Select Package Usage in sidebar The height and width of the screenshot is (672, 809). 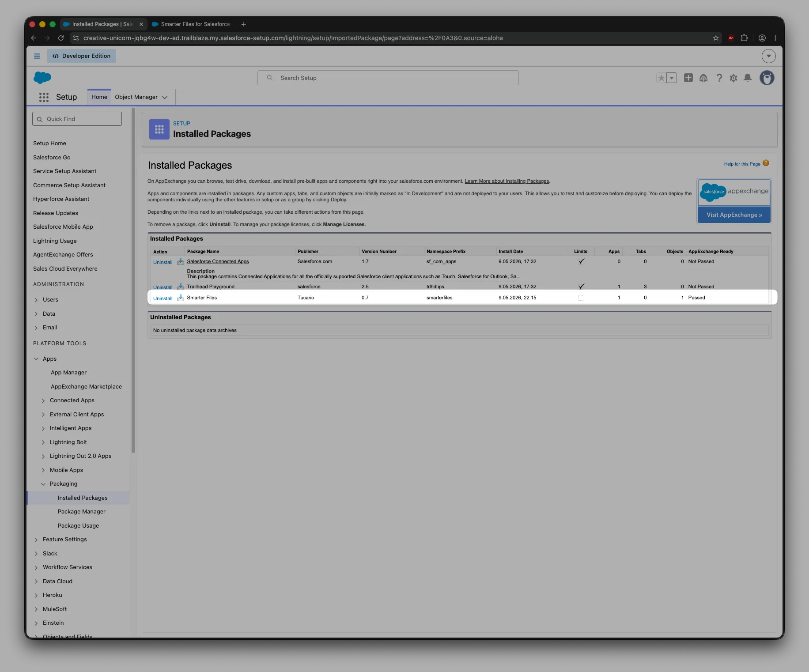tap(78, 526)
